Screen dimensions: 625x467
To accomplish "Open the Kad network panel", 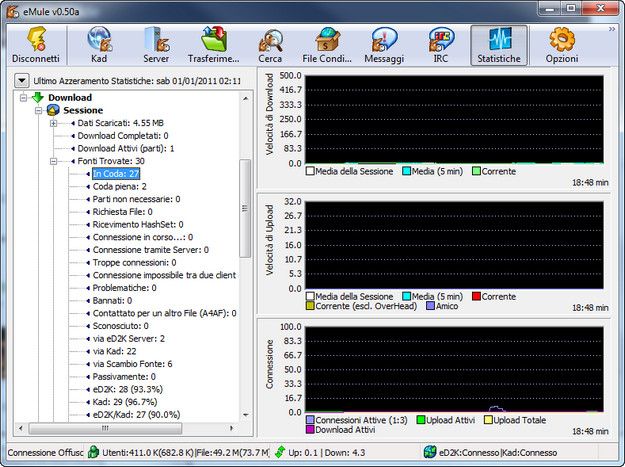I will click(99, 45).
